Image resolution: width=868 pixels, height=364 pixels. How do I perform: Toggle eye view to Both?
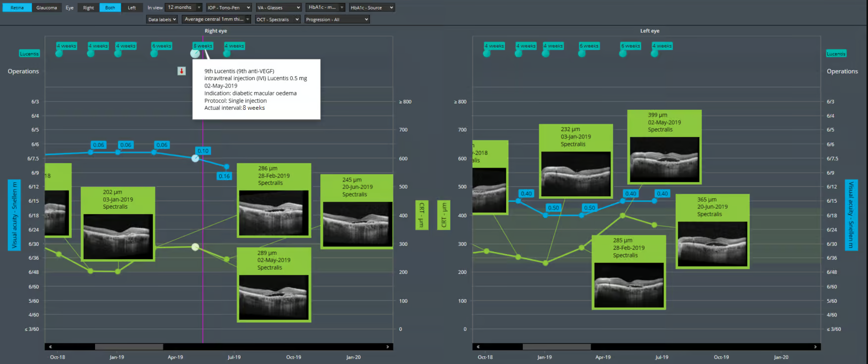[x=110, y=7]
